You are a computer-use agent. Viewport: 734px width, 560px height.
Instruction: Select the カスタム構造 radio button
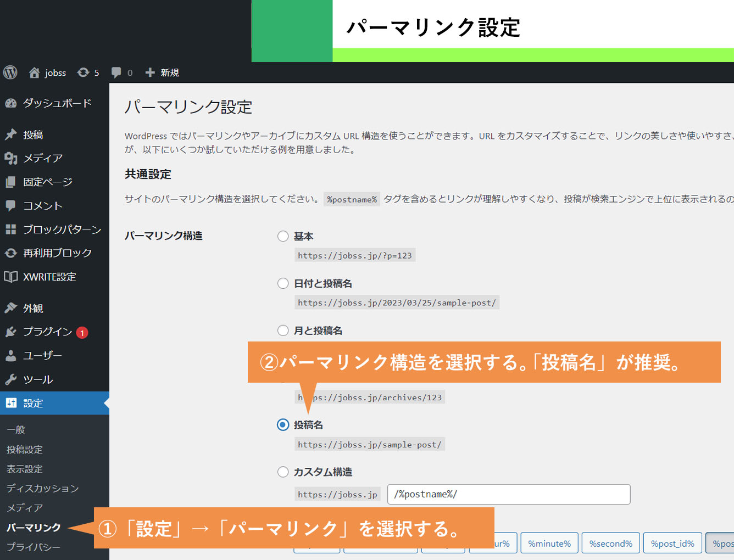coord(283,472)
